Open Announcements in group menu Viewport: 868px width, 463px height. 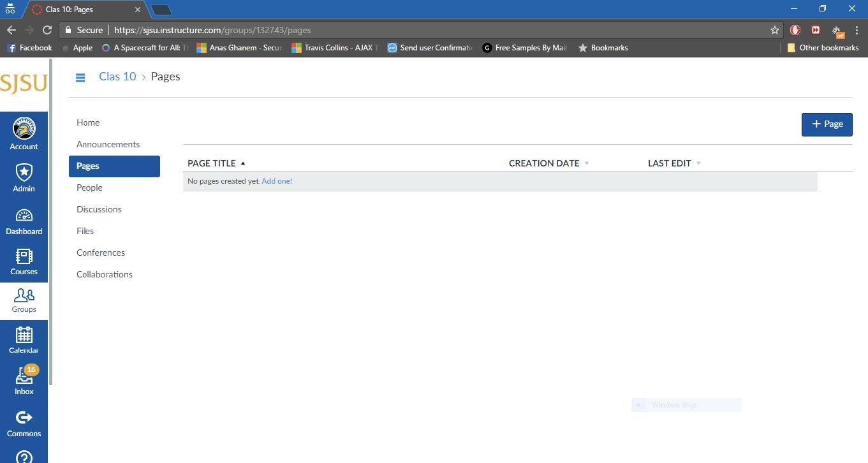[108, 144]
